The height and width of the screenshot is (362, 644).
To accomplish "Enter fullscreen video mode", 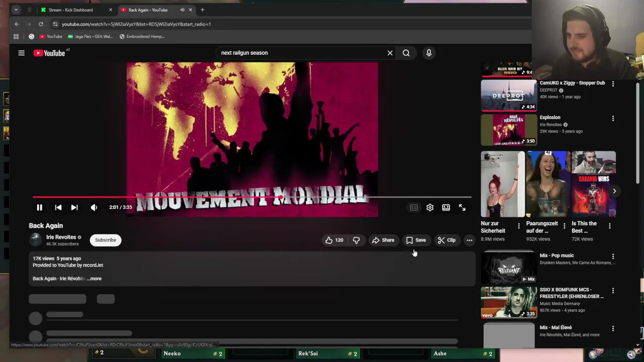I will (x=462, y=207).
